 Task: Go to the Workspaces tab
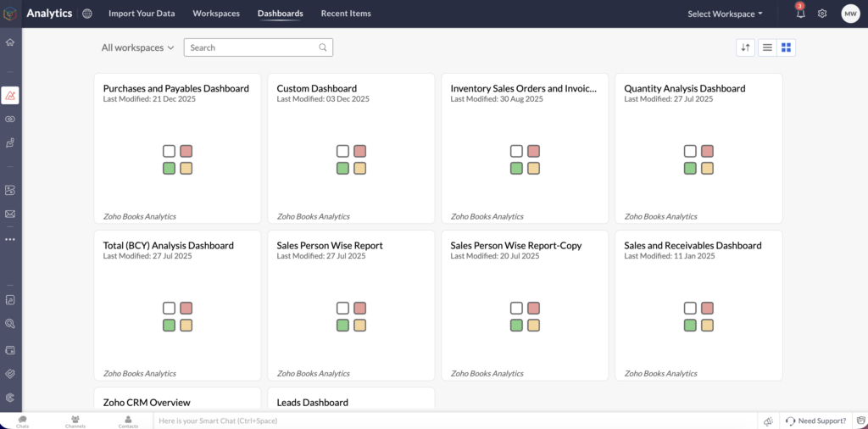pos(216,14)
